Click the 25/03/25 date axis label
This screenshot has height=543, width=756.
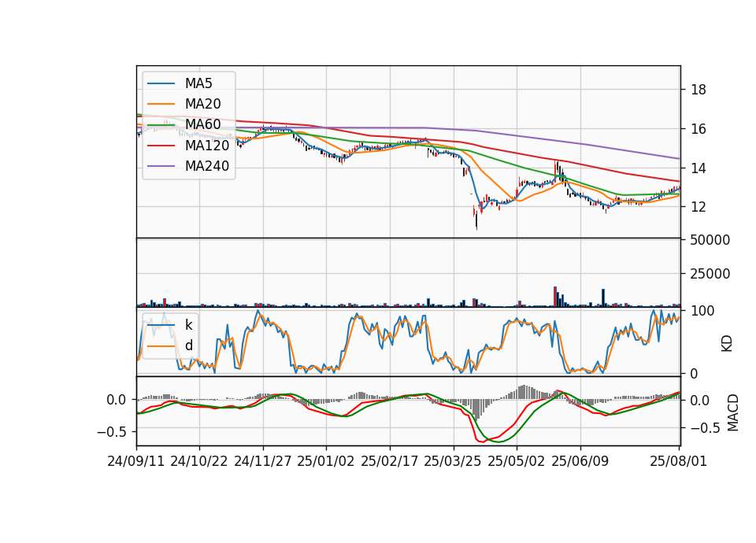click(453, 461)
